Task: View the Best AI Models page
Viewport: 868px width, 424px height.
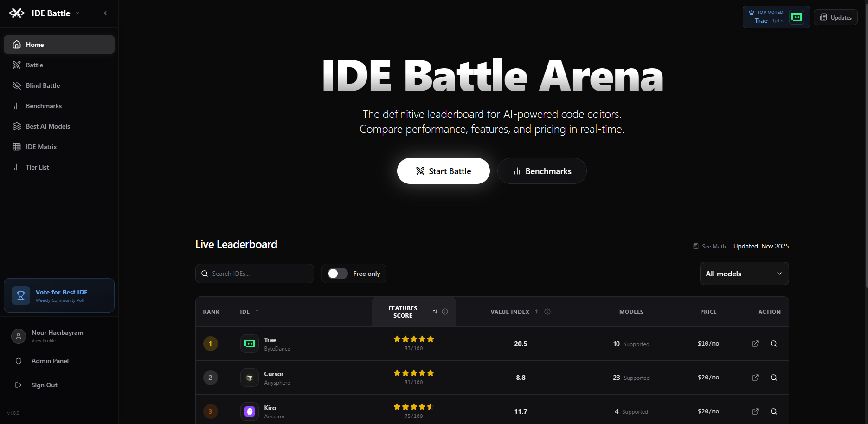Action: click(x=48, y=126)
